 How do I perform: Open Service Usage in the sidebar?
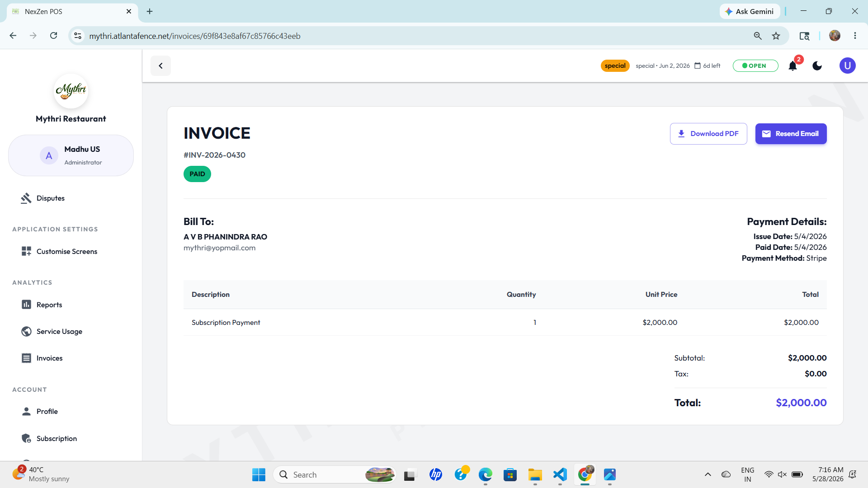[x=59, y=332]
